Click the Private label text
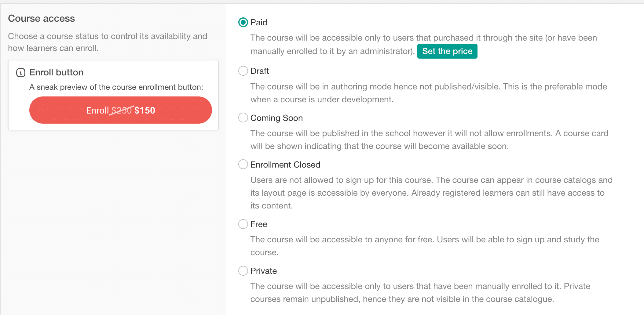Image resolution: width=644 pixels, height=315 pixels. (263, 271)
